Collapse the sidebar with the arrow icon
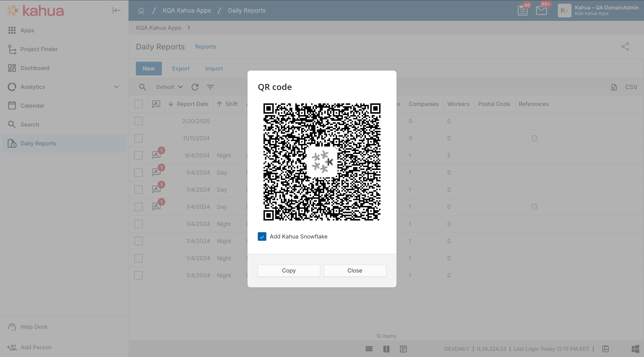The width and height of the screenshot is (644, 357). [x=116, y=10]
